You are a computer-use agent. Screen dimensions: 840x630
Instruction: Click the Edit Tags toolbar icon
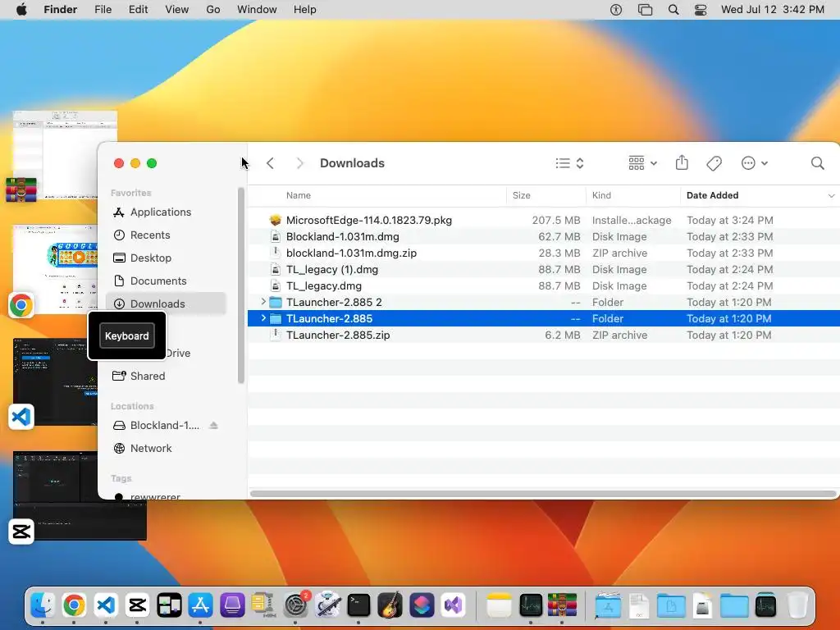tap(714, 163)
